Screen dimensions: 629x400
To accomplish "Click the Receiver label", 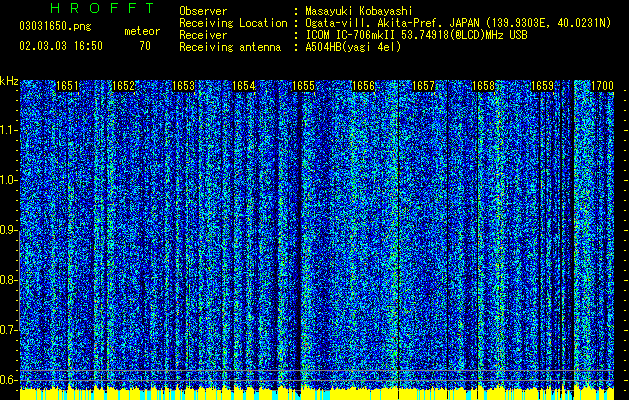I will click(203, 35).
